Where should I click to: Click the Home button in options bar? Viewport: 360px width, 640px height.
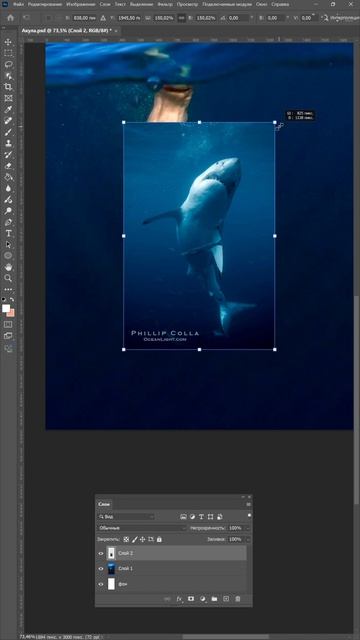[x=10, y=18]
